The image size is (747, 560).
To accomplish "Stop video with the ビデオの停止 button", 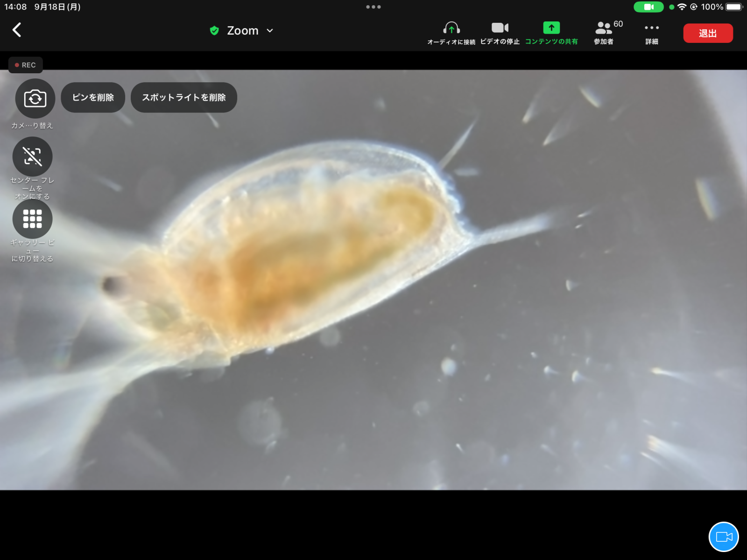I will pyautogui.click(x=500, y=33).
